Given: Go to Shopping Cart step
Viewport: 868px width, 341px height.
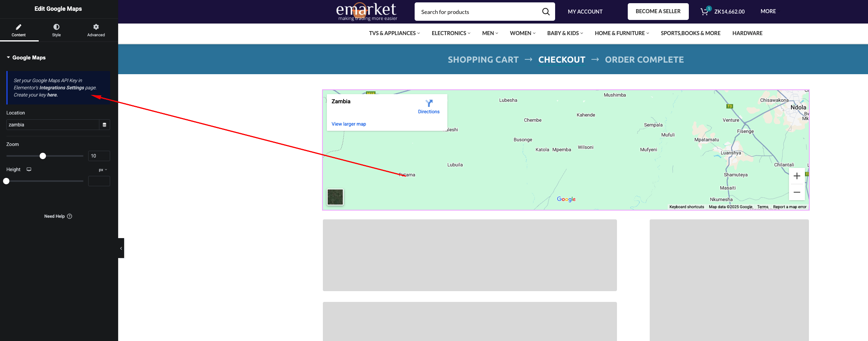Looking at the screenshot, I should (483, 59).
